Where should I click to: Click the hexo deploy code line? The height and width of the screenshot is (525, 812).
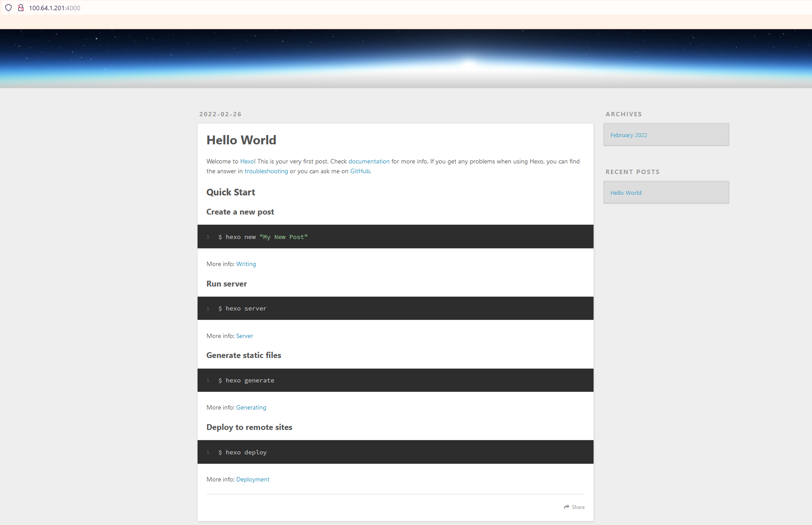(x=242, y=452)
